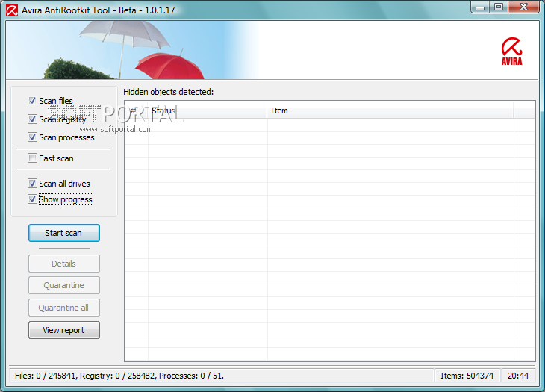Click the Start scan button
The image size is (545, 392).
tap(64, 233)
